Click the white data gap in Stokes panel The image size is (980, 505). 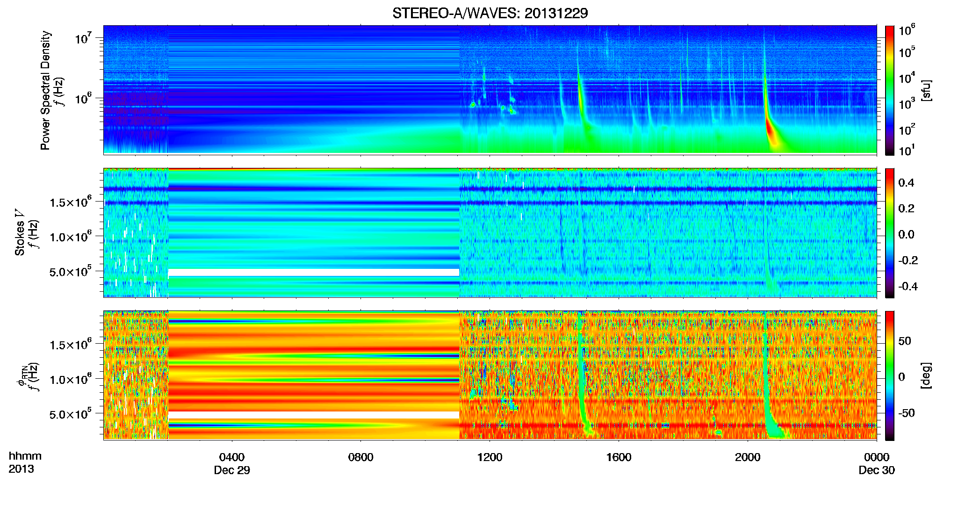(314, 272)
